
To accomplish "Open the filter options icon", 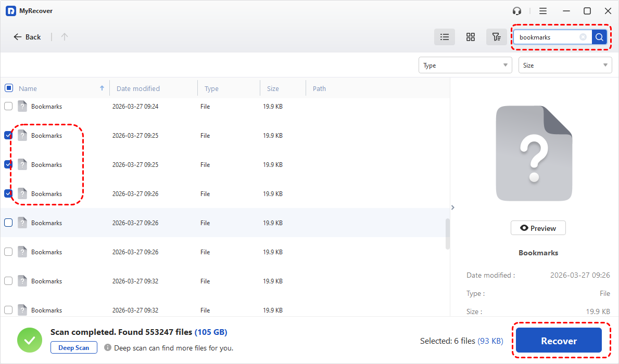I will [x=496, y=37].
